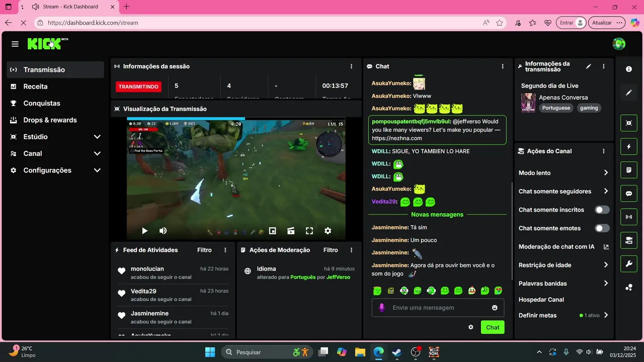Mute the stream preview volume
This screenshot has height=362, width=644.
163,231
